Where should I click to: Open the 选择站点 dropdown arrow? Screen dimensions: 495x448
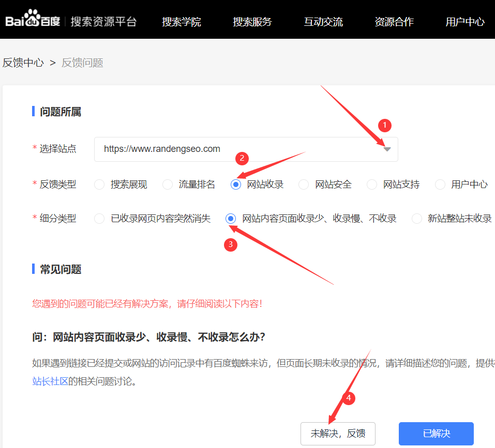click(x=387, y=149)
